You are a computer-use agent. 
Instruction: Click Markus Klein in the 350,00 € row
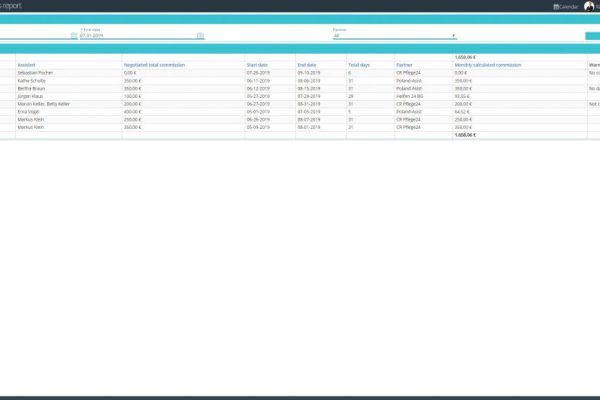(31, 127)
